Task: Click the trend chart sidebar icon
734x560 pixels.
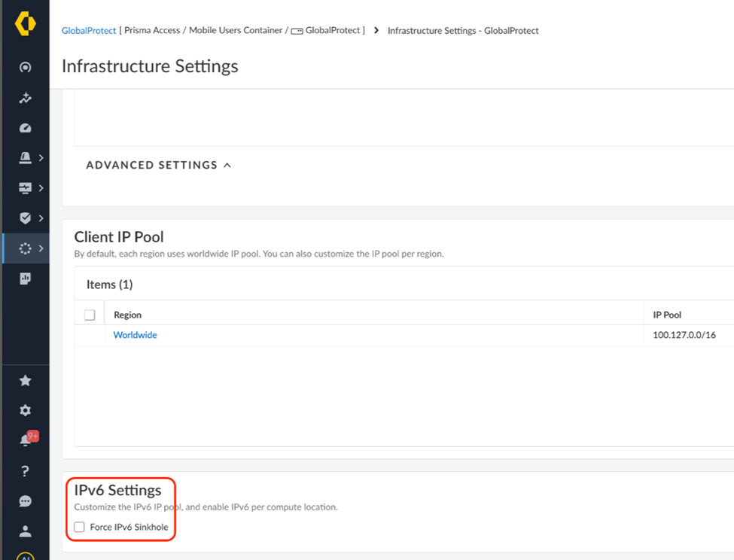Action: pyautogui.click(x=25, y=98)
